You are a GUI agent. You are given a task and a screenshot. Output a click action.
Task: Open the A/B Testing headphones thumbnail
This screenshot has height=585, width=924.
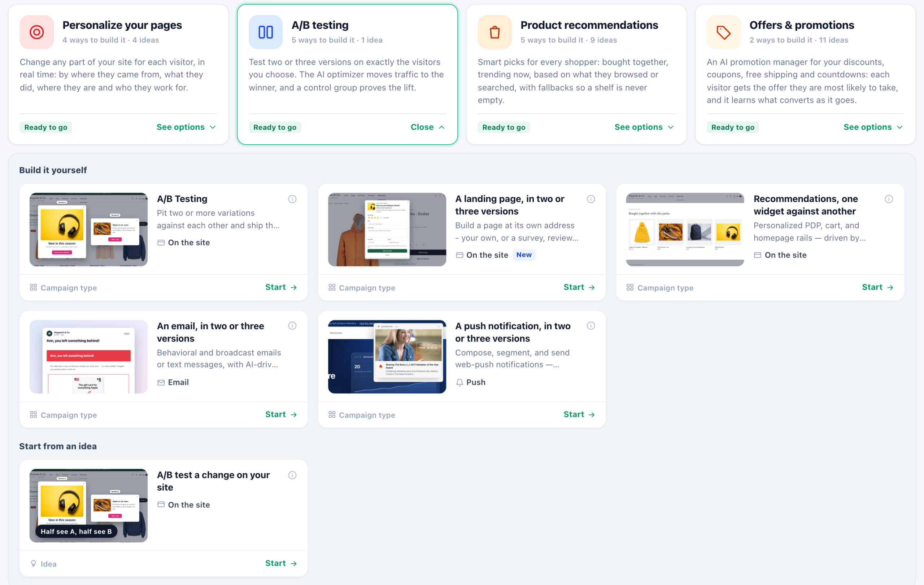click(x=89, y=230)
